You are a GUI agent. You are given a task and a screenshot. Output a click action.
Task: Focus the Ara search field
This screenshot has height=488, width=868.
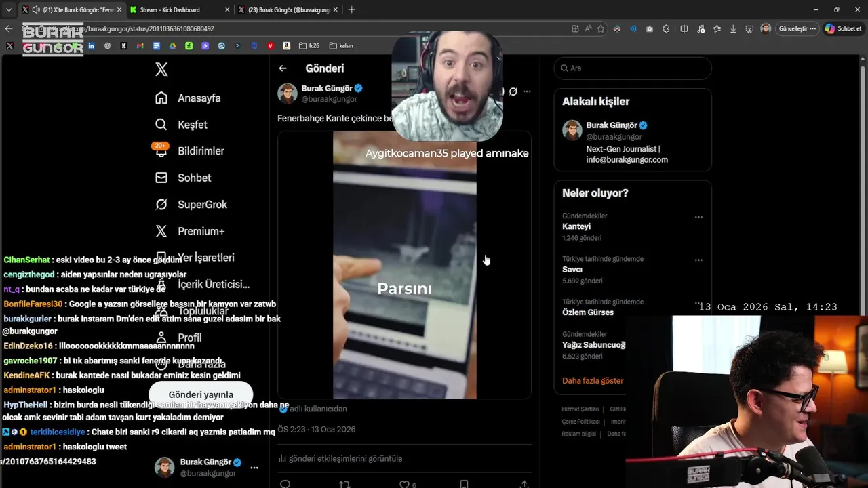pos(633,68)
